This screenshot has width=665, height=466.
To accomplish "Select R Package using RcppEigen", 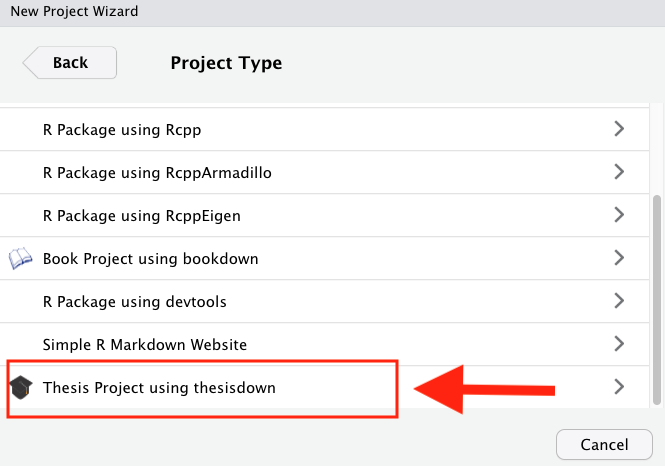I will click(x=324, y=215).
